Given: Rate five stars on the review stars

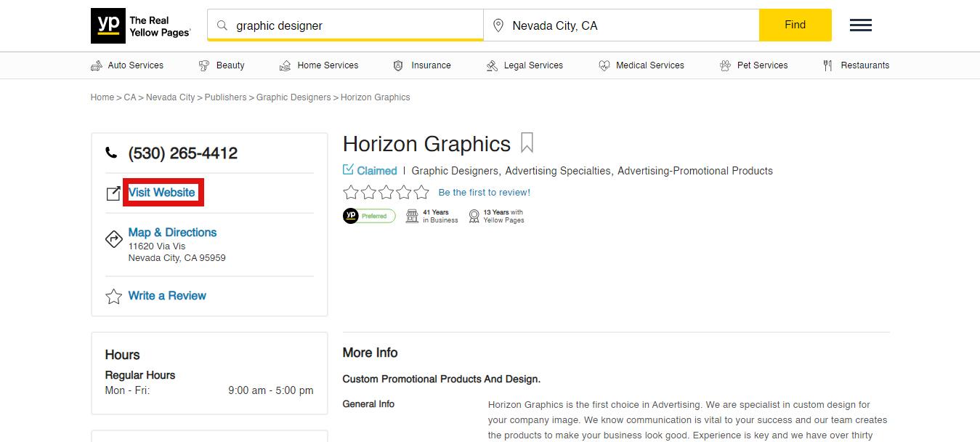Looking at the screenshot, I should click(421, 193).
